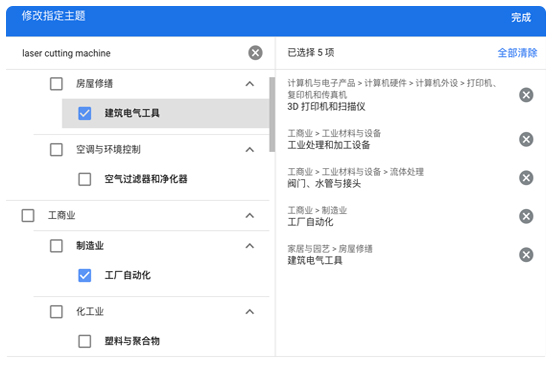Click the topic list vertical scrollbar

[272, 114]
